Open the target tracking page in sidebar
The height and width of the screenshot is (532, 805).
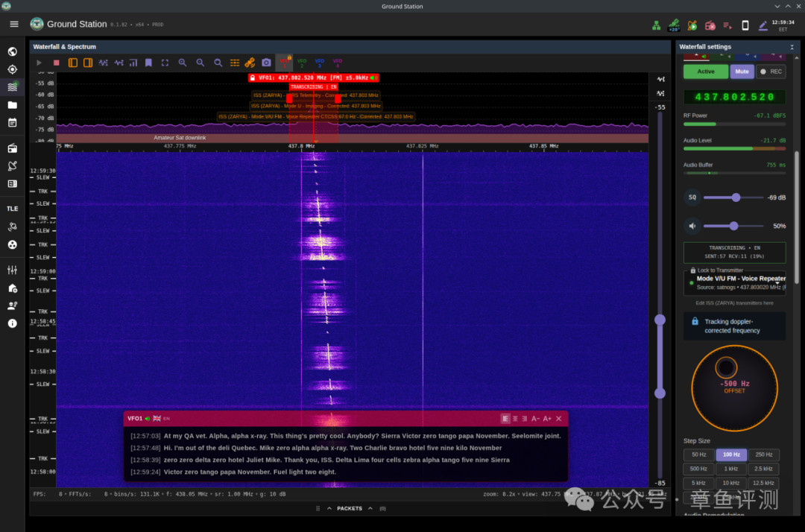pos(13,69)
